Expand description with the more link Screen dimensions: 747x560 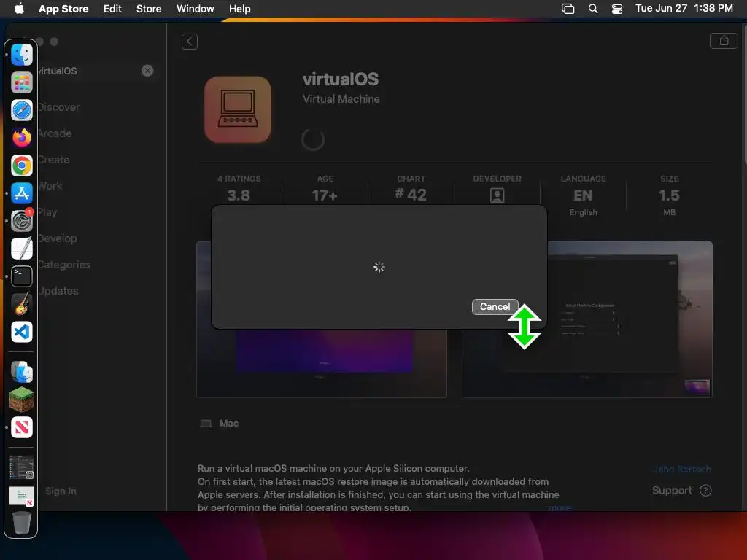(x=560, y=507)
